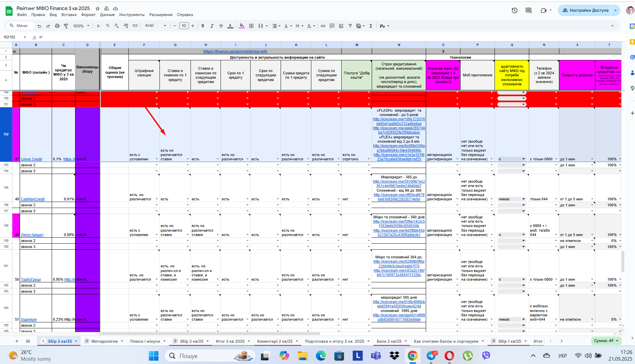Open the comments panel icon

click(529, 10)
